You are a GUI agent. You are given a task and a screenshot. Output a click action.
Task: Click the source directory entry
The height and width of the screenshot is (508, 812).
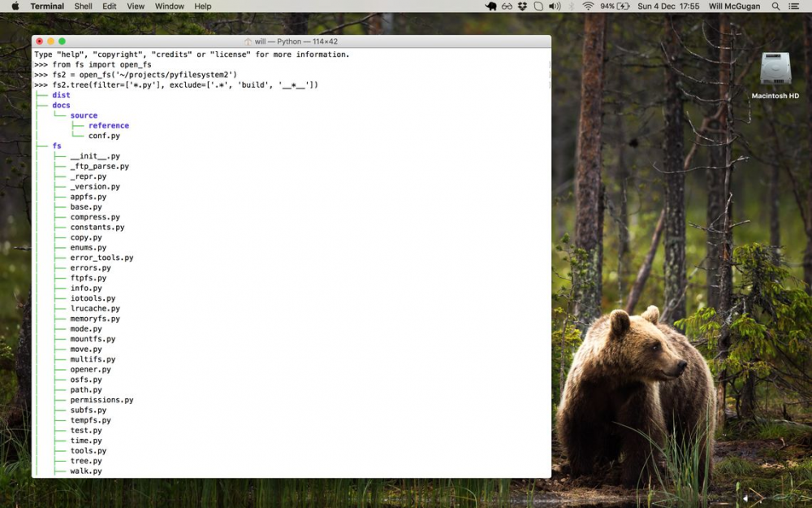click(x=84, y=115)
